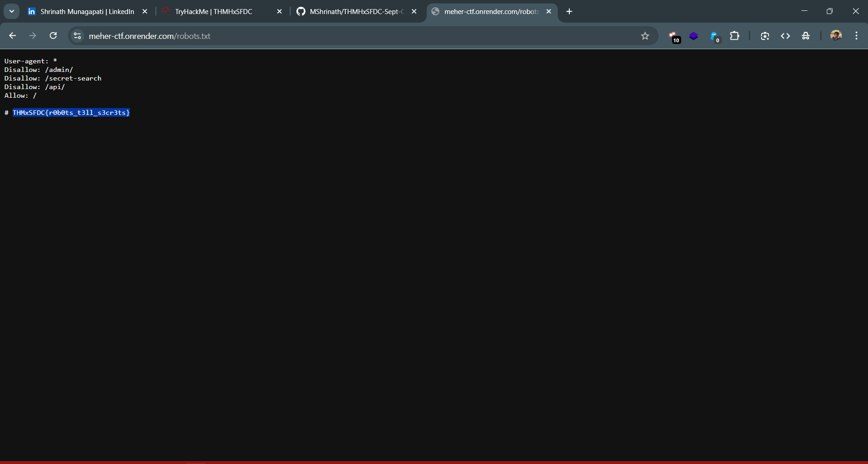868x464 pixels.
Task: Open the Google Lens screen search icon
Action: (765, 36)
